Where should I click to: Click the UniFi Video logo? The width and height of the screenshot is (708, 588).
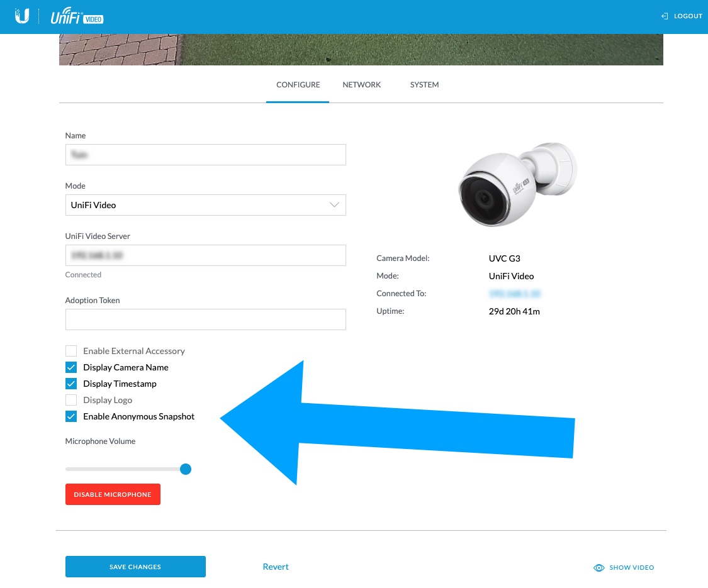pos(77,16)
